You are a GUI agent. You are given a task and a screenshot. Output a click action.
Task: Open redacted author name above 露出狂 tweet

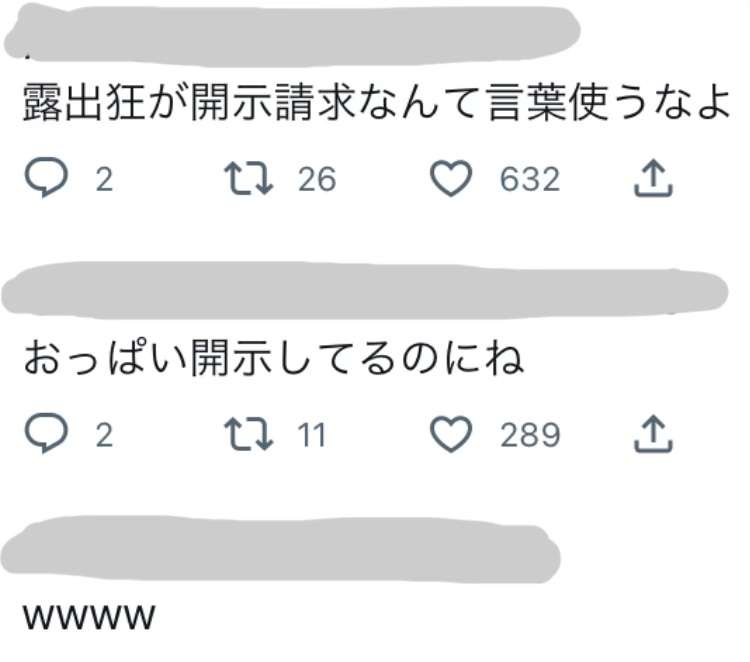(292, 34)
